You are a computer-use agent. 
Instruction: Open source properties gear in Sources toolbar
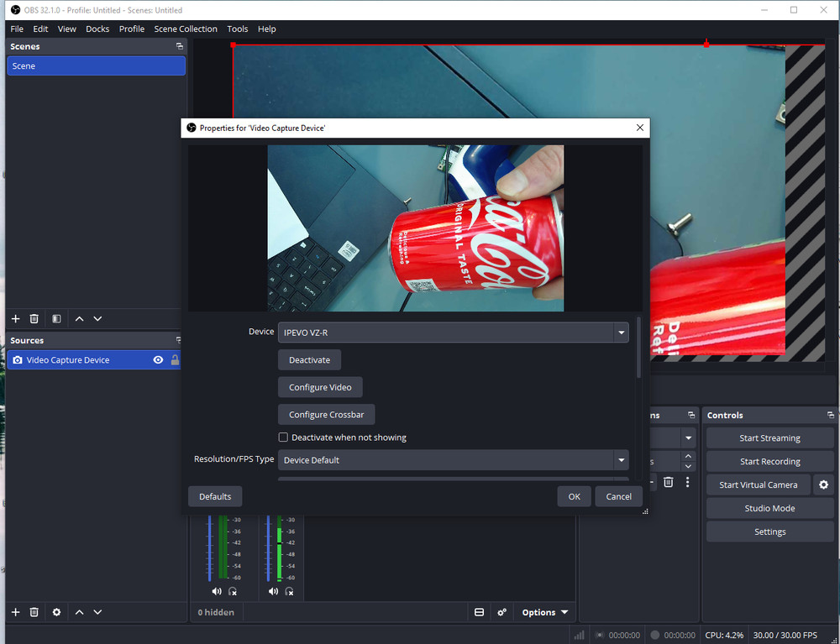pyautogui.click(x=56, y=612)
